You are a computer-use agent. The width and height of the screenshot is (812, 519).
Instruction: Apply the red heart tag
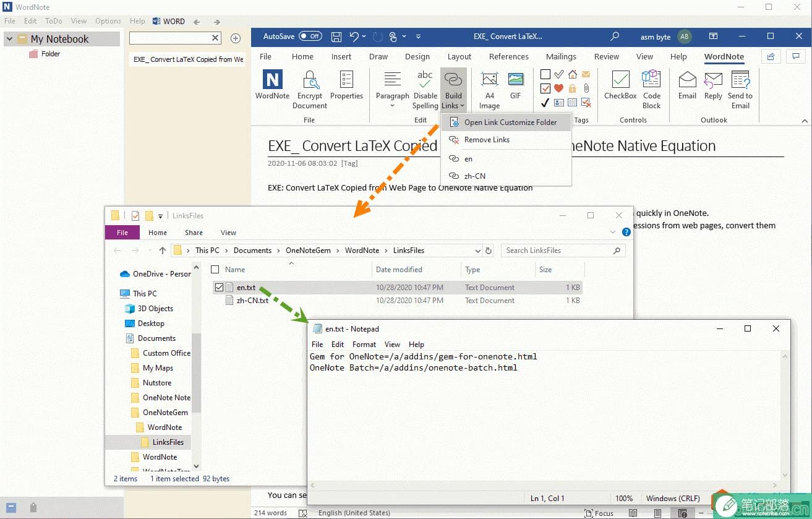click(558, 88)
